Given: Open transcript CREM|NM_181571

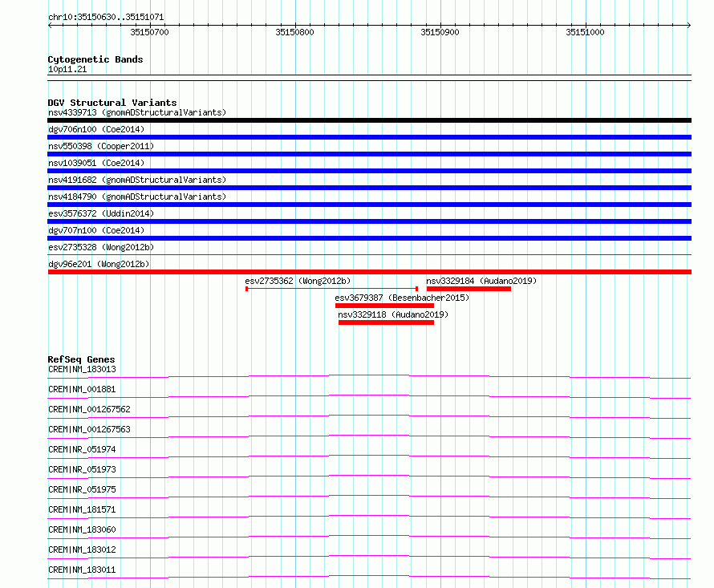Looking at the screenshot, I should (82, 509).
